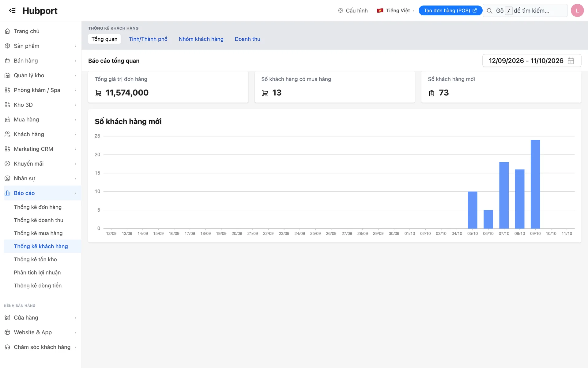This screenshot has width=588, height=368.
Task: Click the Quản lý kho warehouse icon
Action: pyautogui.click(x=7, y=75)
